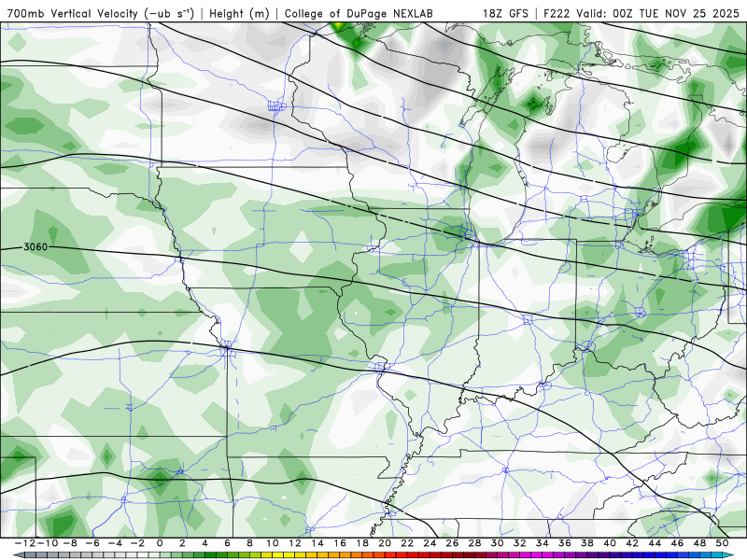The width and height of the screenshot is (747, 560).
Task: Click the 22 value on the color scale
Action: (407, 543)
